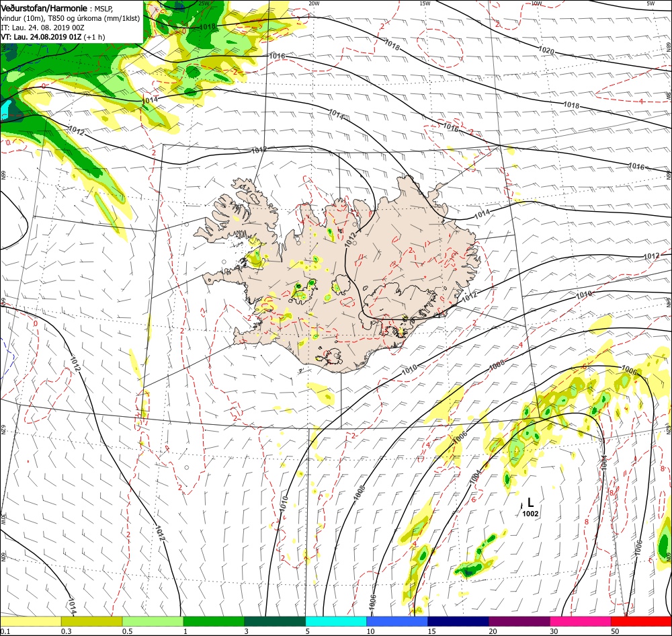Click the yellow 0.1 mm legend swatch

point(30,621)
